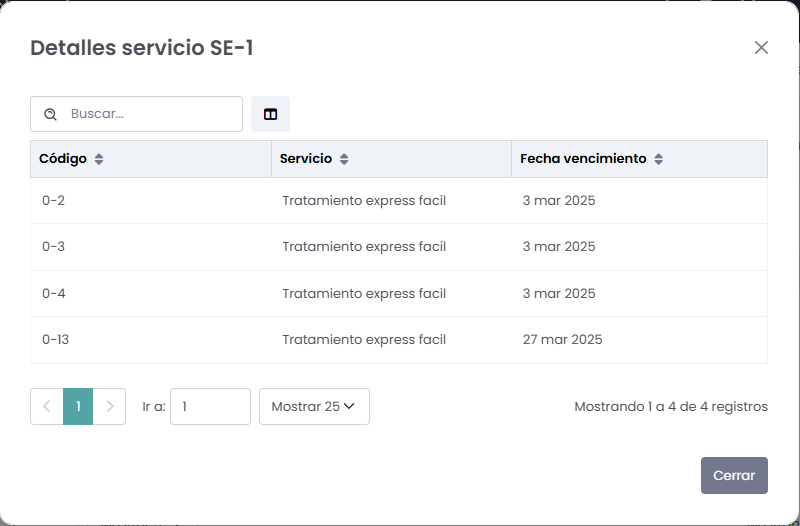Go to next page arrow
This screenshot has width=800, height=526.
click(x=110, y=407)
